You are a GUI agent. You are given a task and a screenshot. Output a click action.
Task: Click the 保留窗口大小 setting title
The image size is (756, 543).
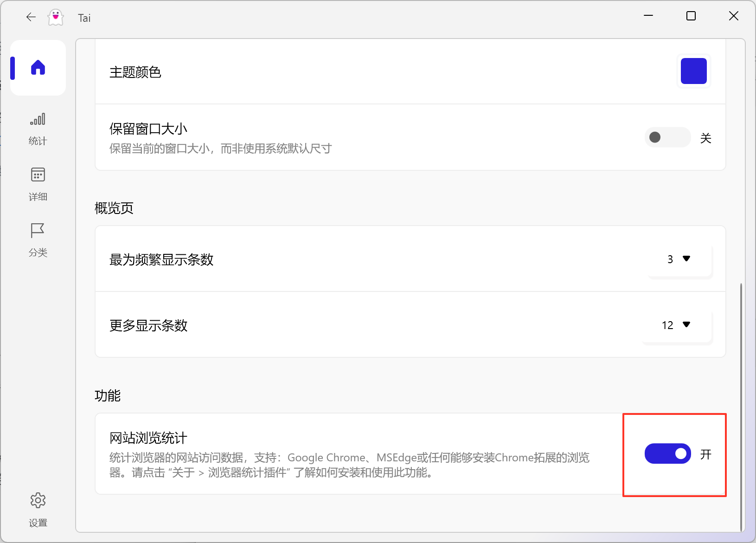point(148,129)
